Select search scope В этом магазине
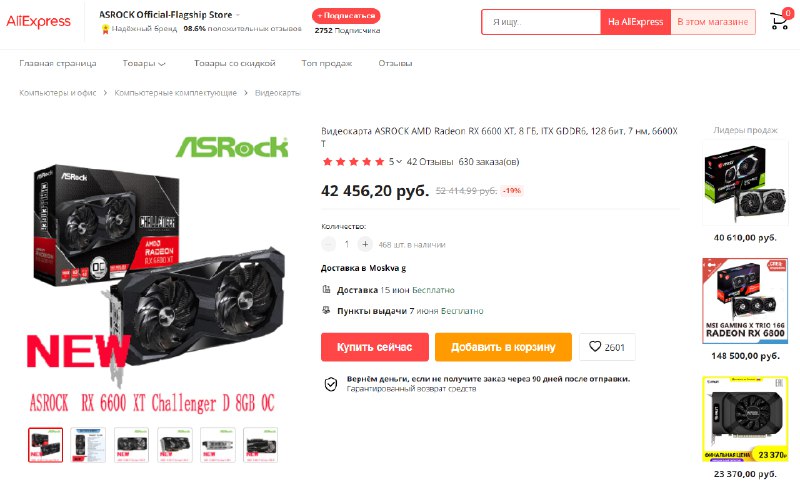 point(713,22)
